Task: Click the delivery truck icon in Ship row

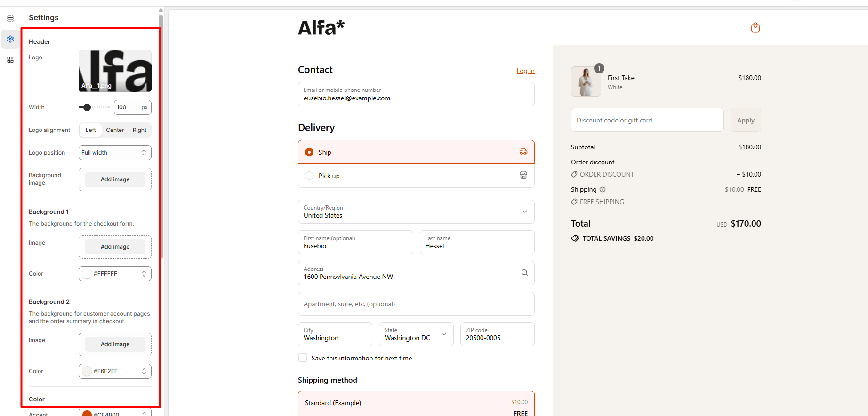Action: [523, 152]
